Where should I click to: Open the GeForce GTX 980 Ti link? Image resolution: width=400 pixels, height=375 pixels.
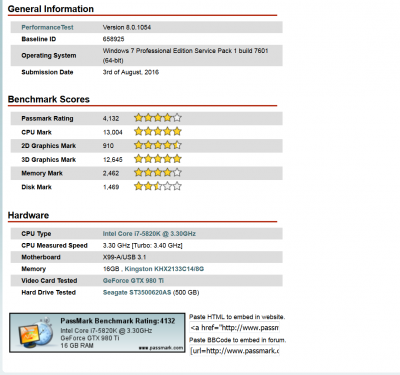pos(133,281)
